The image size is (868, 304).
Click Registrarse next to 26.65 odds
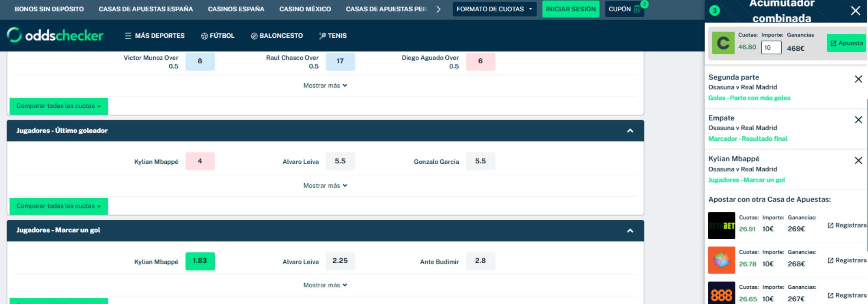[x=847, y=295]
